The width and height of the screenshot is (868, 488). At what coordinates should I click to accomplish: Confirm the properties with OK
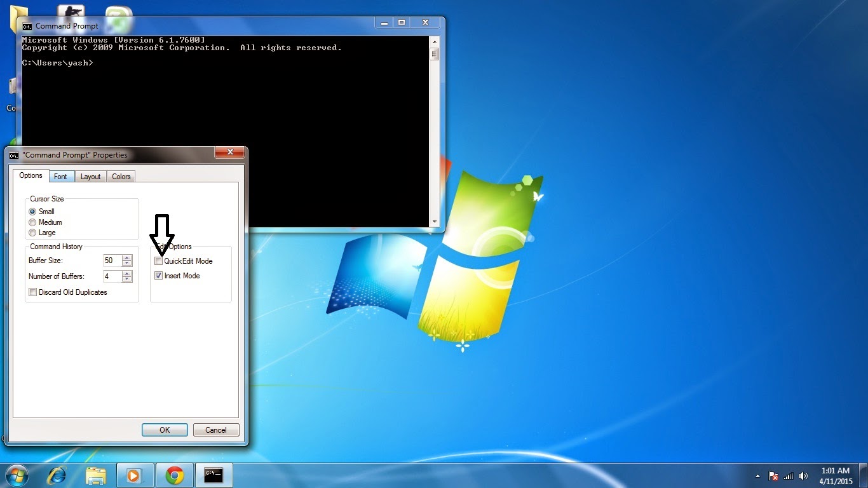coord(165,430)
